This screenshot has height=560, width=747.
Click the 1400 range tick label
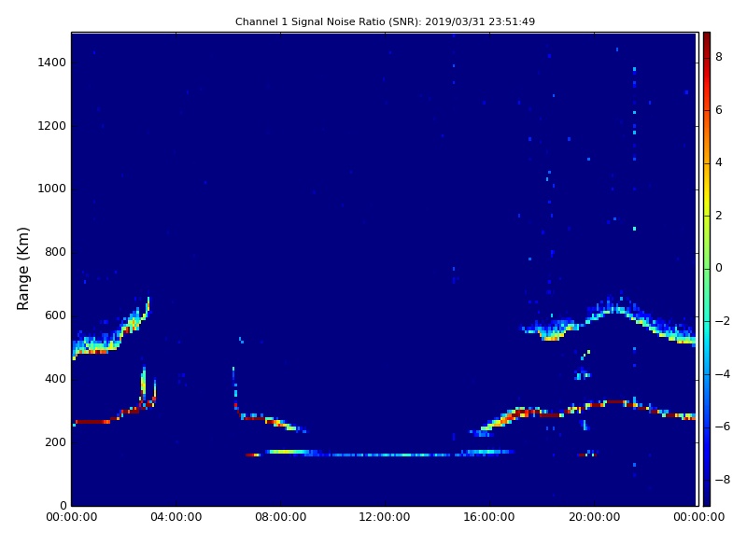coord(52,63)
